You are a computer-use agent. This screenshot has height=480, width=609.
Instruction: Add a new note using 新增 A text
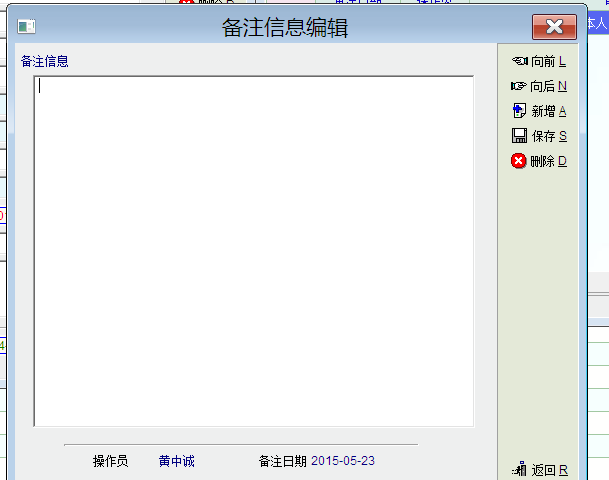[548, 111]
